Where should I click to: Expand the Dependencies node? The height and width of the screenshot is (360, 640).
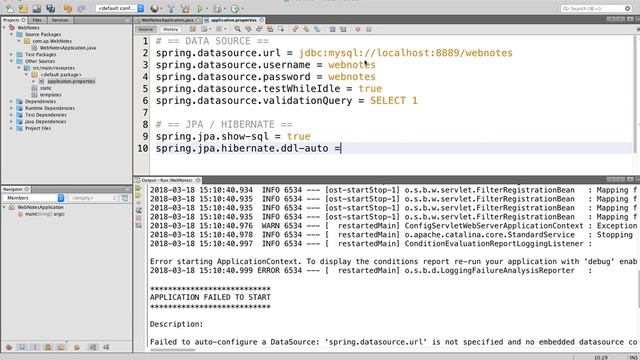(11, 101)
